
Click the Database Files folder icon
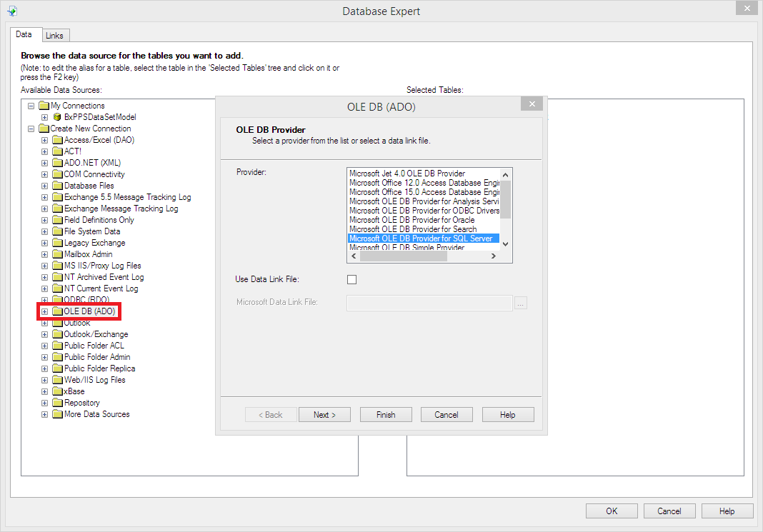coord(58,186)
